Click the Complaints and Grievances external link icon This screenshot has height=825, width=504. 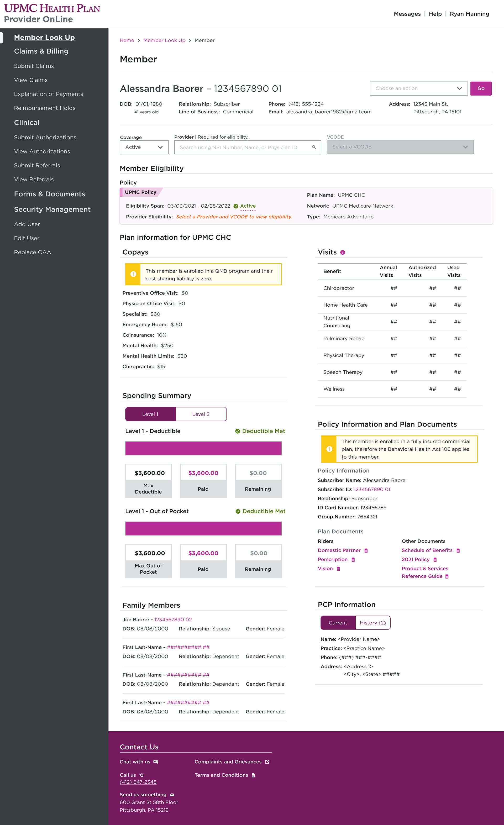pos(267,762)
